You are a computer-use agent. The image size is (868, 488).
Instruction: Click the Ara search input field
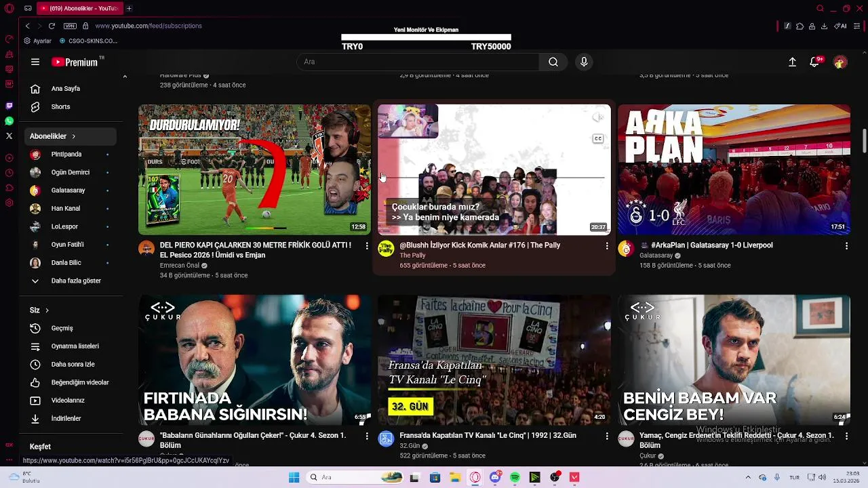click(x=418, y=62)
